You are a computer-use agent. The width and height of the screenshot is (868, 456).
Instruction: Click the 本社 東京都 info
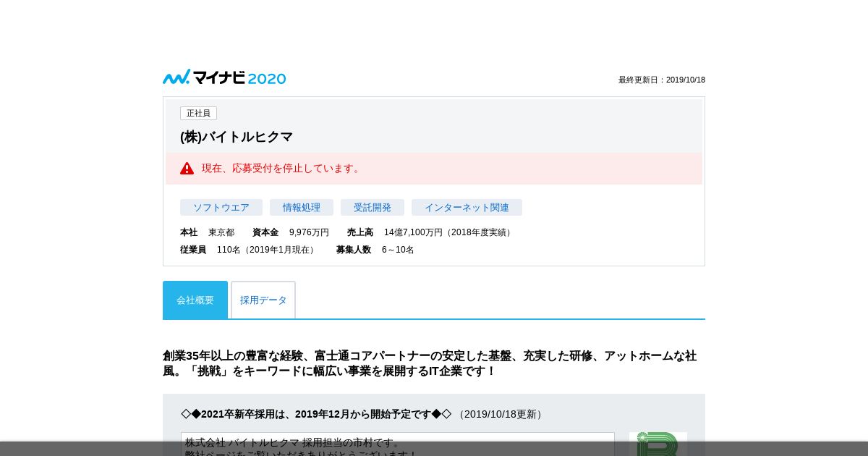pos(208,232)
